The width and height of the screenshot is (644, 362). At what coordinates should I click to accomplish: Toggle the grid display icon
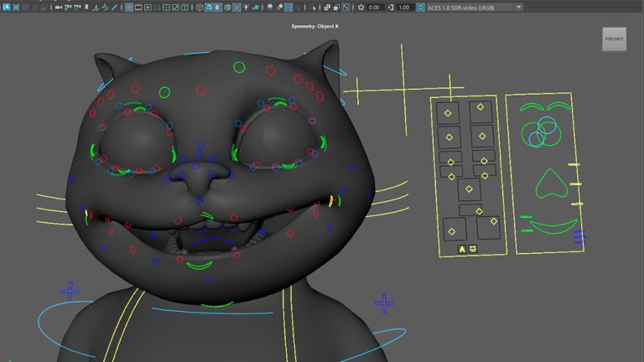tap(129, 7)
